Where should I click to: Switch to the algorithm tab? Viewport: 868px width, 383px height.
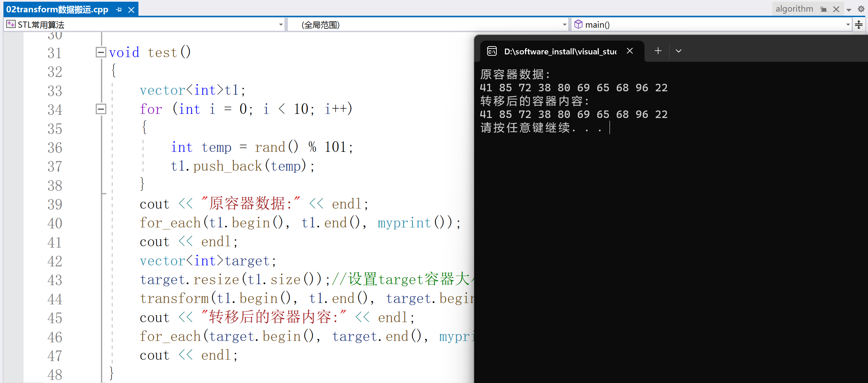[x=794, y=9]
